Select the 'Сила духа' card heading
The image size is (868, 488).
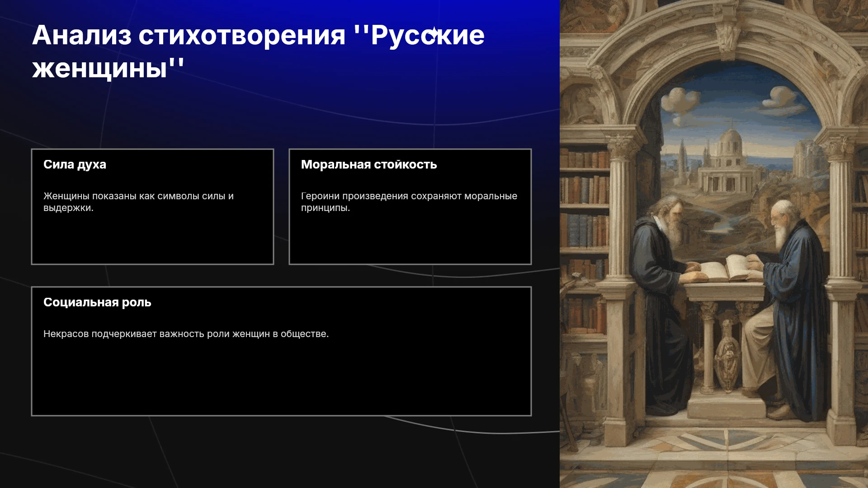point(75,164)
